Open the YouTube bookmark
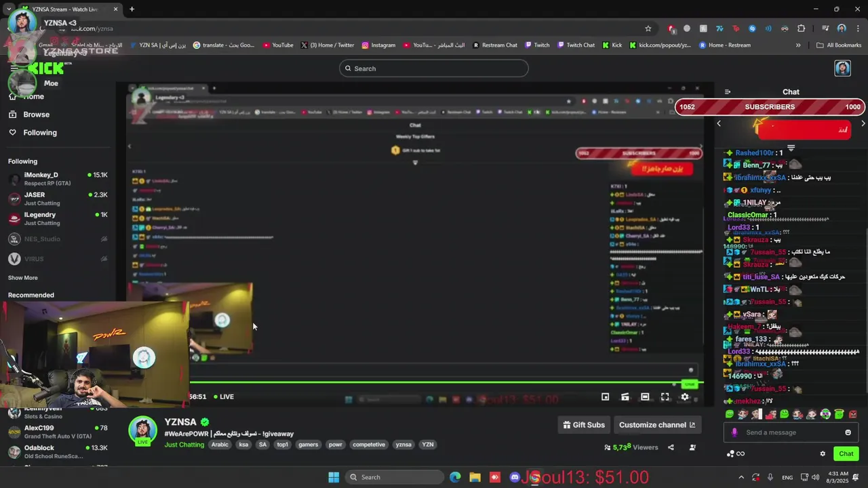 277,45
